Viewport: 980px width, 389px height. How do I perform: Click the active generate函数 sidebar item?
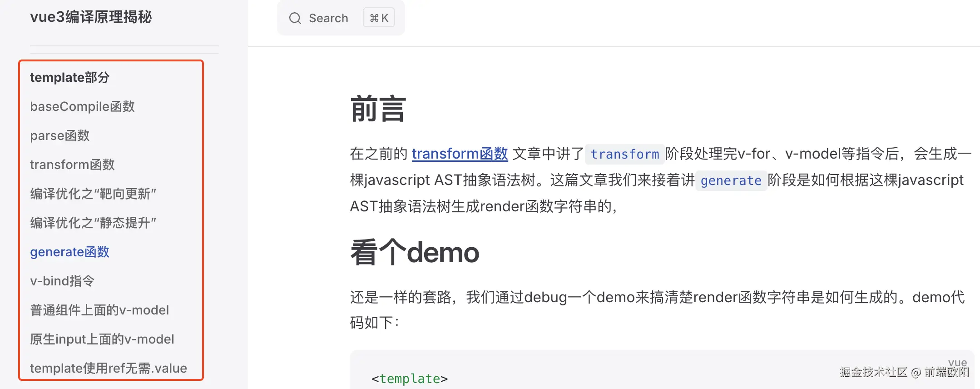point(69,252)
